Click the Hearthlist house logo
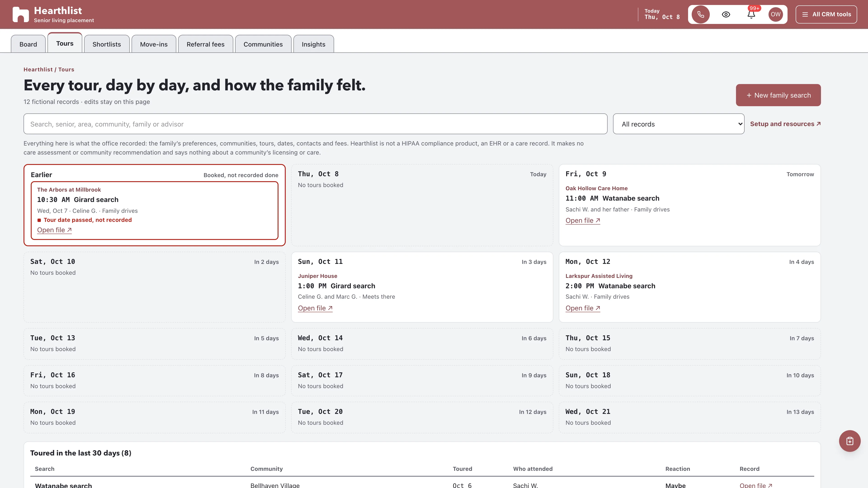The width and height of the screenshot is (868, 488). [21, 14]
